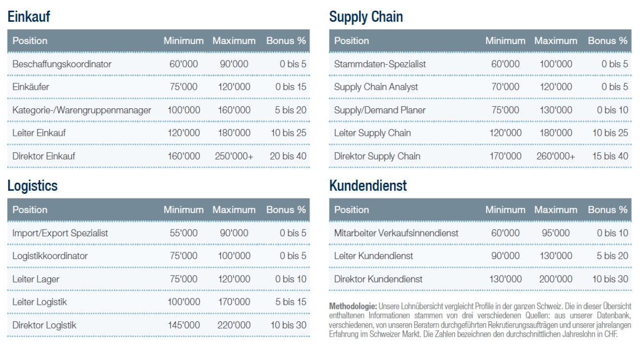The image size is (644, 347).
Task: Select the Import/Export Spezialist row
Action: click(x=158, y=233)
